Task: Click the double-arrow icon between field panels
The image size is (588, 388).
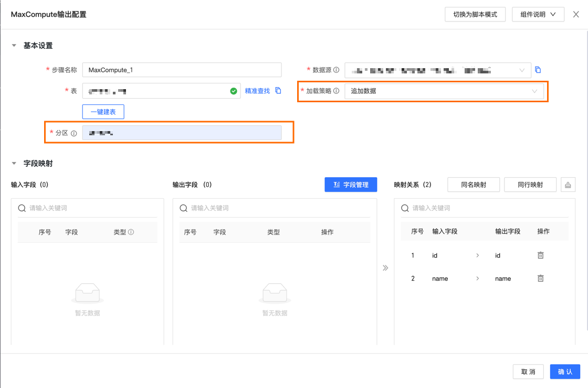Action: tap(385, 268)
